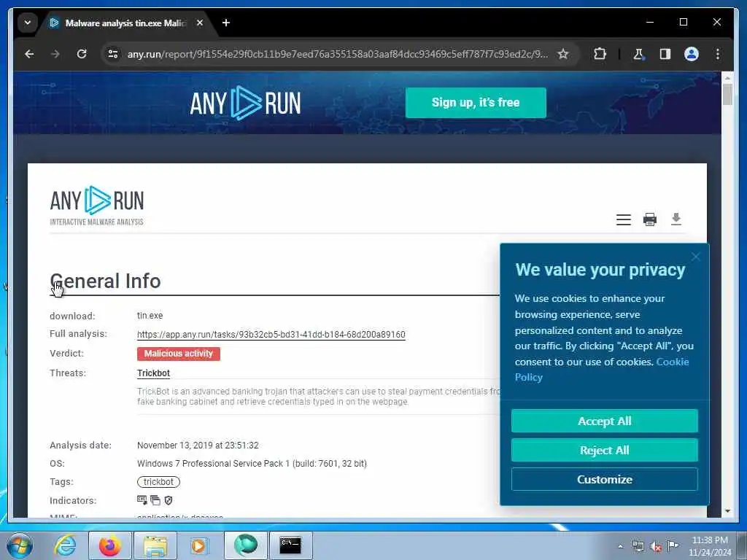Switch to the command prompt taskbar window
The width and height of the screenshot is (747, 560).
click(290, 545)
